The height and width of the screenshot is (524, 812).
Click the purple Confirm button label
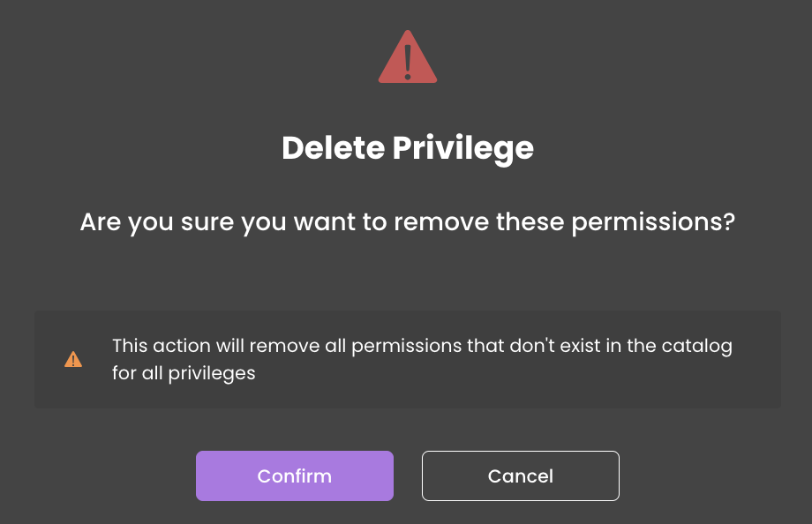pyautogui.click(x=295, y=476)
